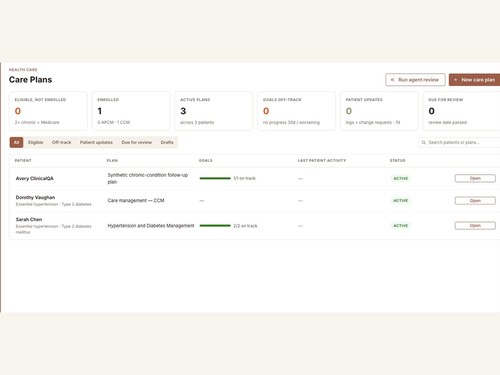
Task: Click the Due for Review stats card
Action: click(462, 111)
